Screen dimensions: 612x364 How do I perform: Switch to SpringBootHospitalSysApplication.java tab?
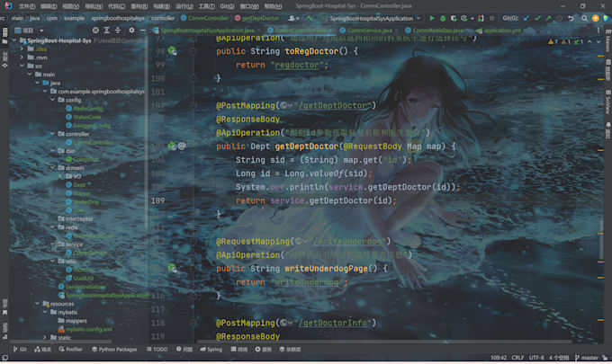[x=203, y=30]
